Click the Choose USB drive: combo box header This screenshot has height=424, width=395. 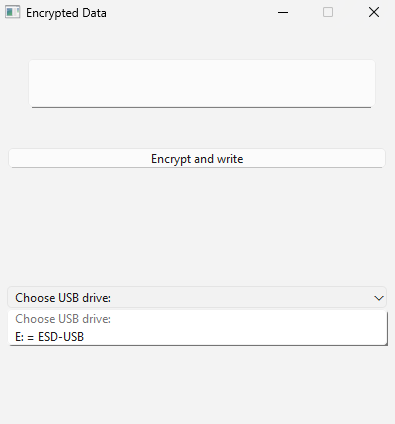tap(197, 297)
